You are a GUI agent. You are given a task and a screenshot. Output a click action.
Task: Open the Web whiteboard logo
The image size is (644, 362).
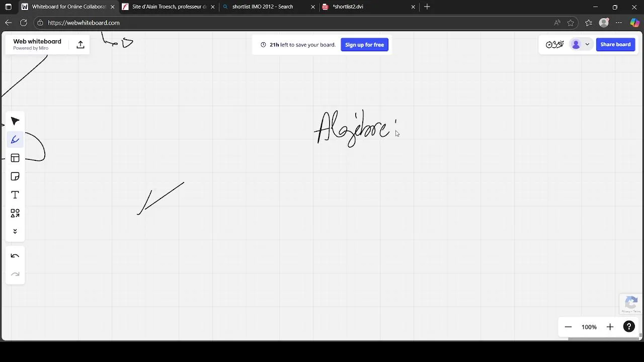click(x=37, y=44)
